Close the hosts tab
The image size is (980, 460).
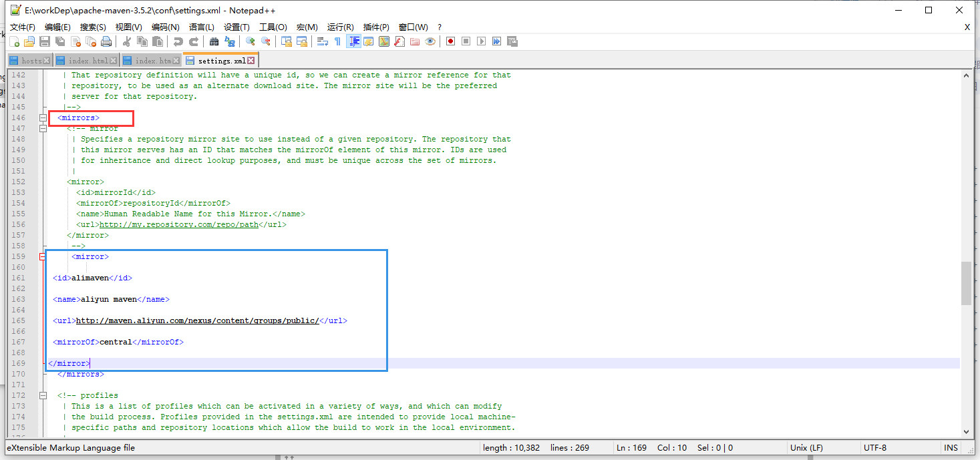coord(46,61)
